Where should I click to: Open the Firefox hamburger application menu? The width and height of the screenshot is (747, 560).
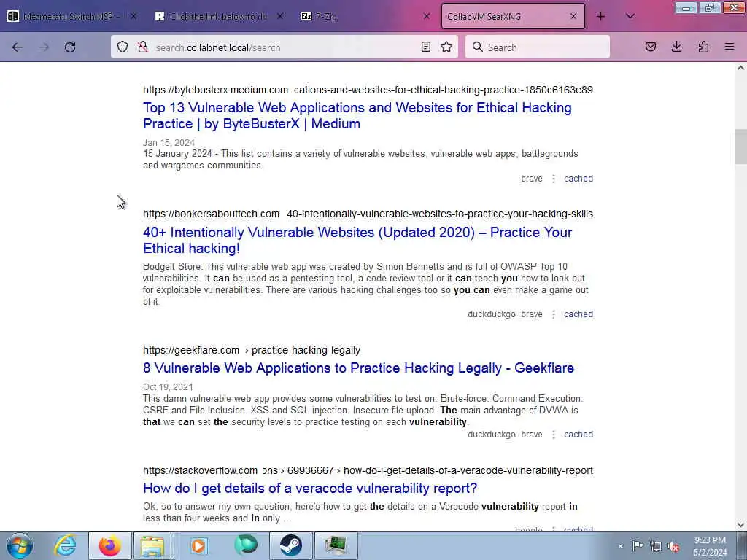[729, 47]
